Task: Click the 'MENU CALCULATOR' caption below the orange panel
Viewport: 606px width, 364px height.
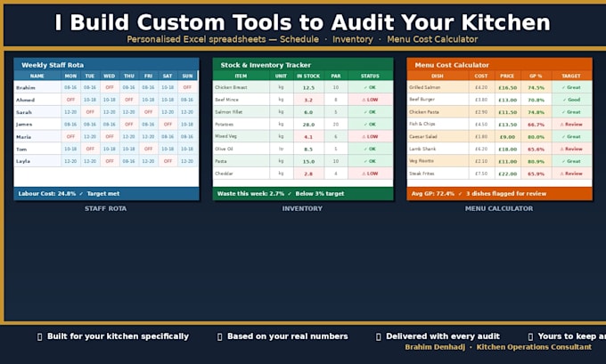Action: [499, 208]
